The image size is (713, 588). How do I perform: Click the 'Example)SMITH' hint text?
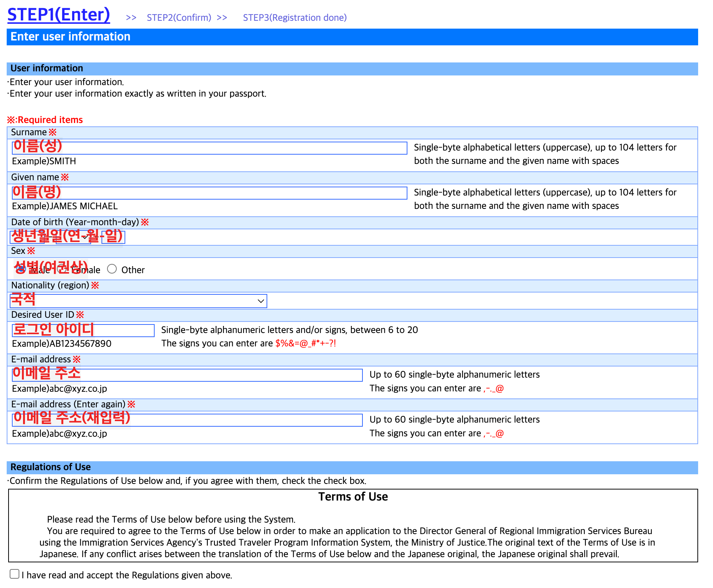(44, 161)
